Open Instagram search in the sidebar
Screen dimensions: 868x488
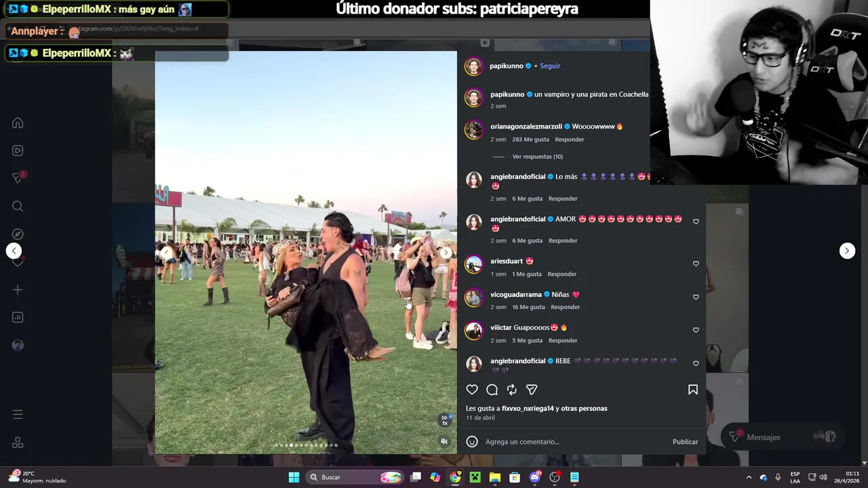tap(18, 206)
